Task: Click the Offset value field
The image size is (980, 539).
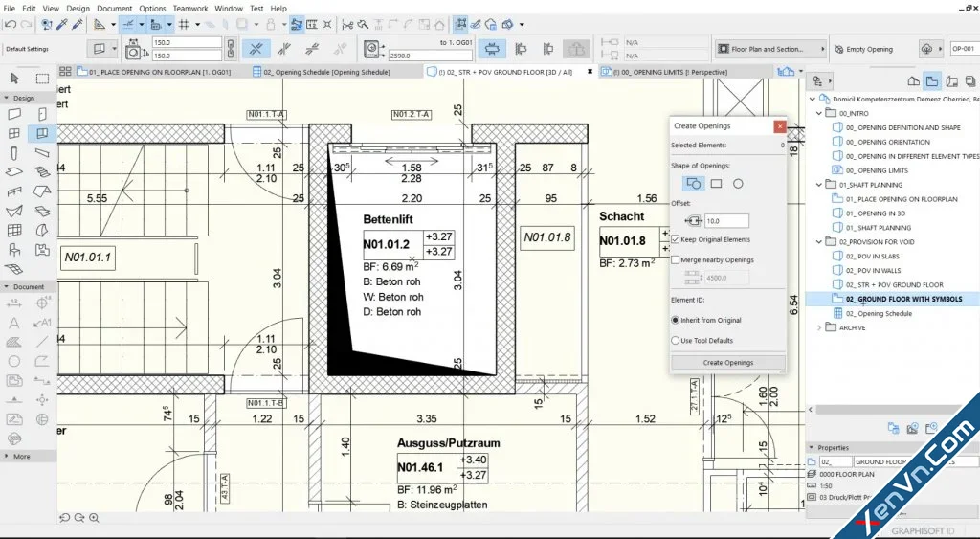Action: pyautogui.click(x=726, y=221)
